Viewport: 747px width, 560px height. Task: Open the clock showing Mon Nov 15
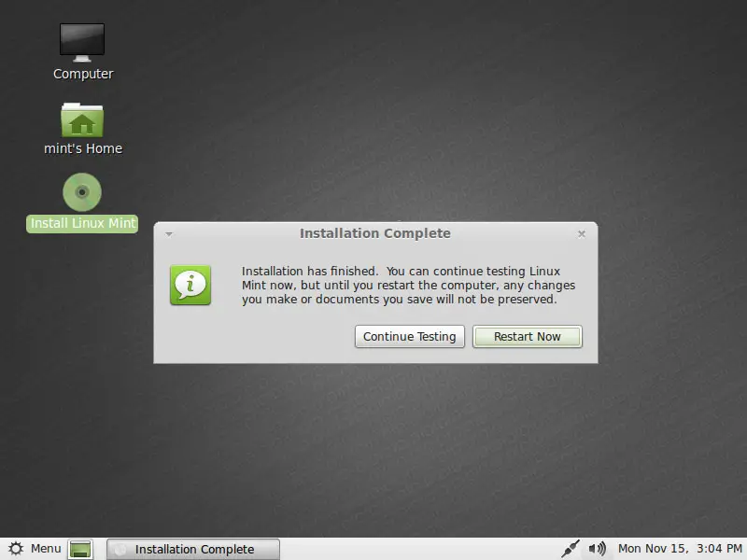point(680,549)
